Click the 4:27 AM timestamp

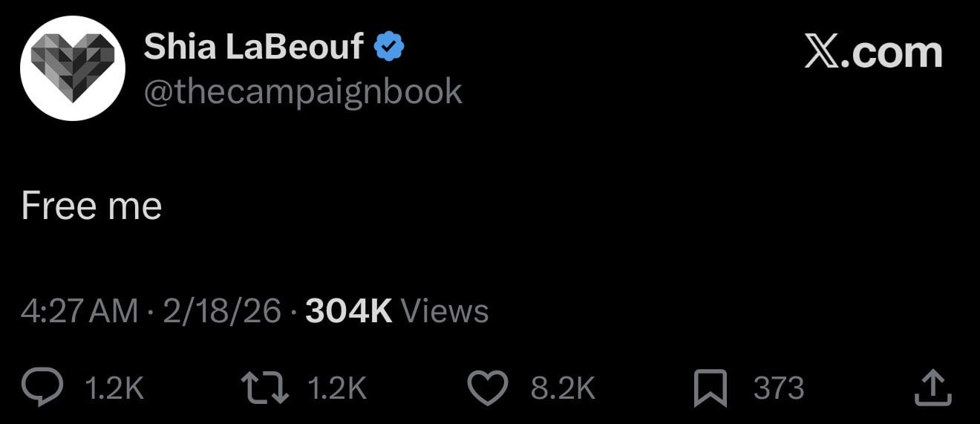79,311
